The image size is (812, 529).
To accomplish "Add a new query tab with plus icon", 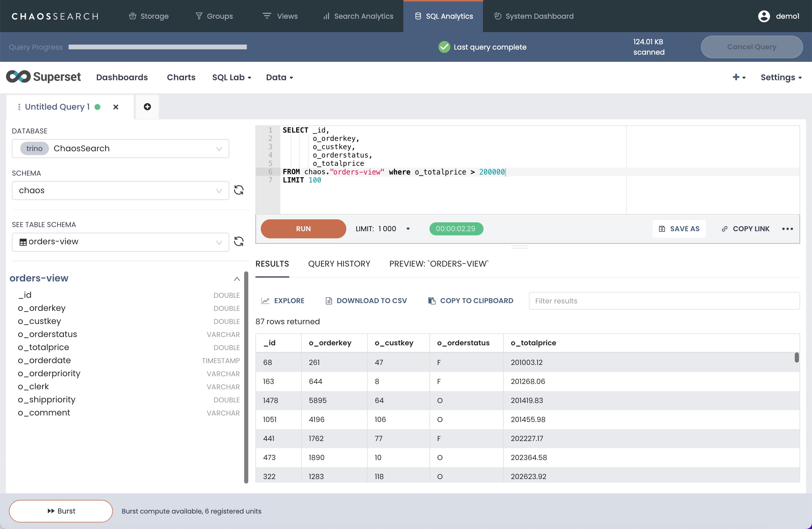I will (x=147, y=107).
